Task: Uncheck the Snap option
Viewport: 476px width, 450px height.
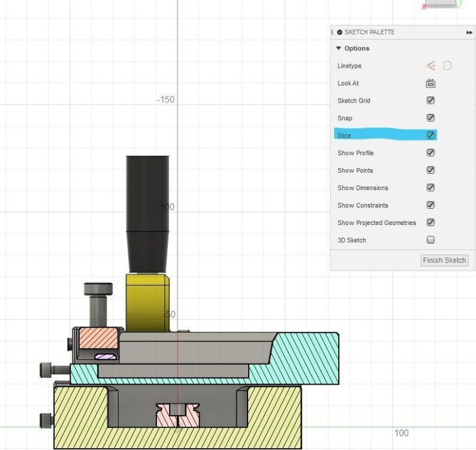Action: 430,118
